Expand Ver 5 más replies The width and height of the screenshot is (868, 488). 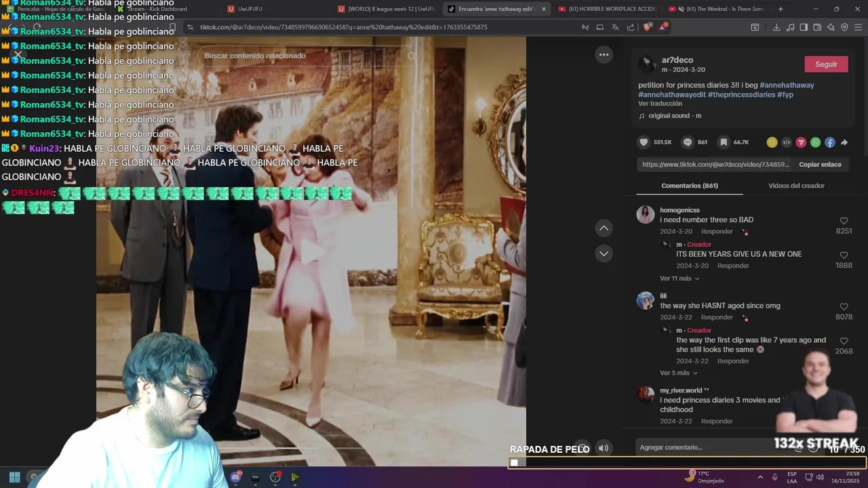click(x=678, y=373)
